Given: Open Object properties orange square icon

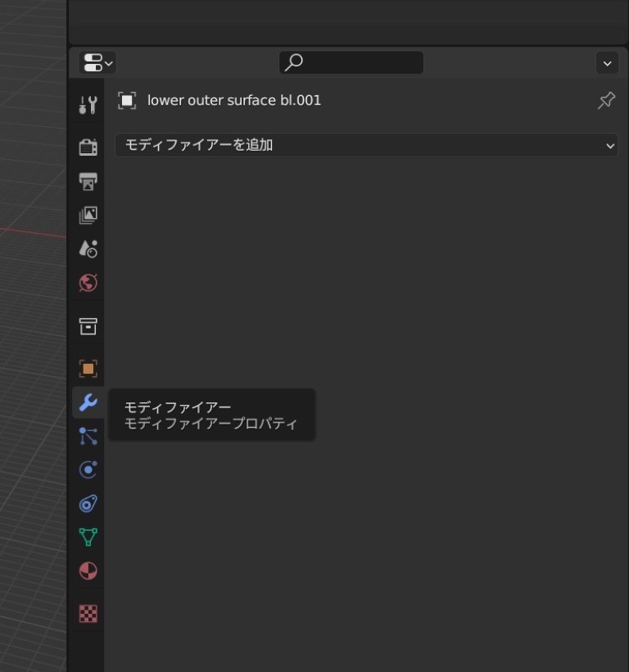Looking at the screenshot, I should coord(88,368).
